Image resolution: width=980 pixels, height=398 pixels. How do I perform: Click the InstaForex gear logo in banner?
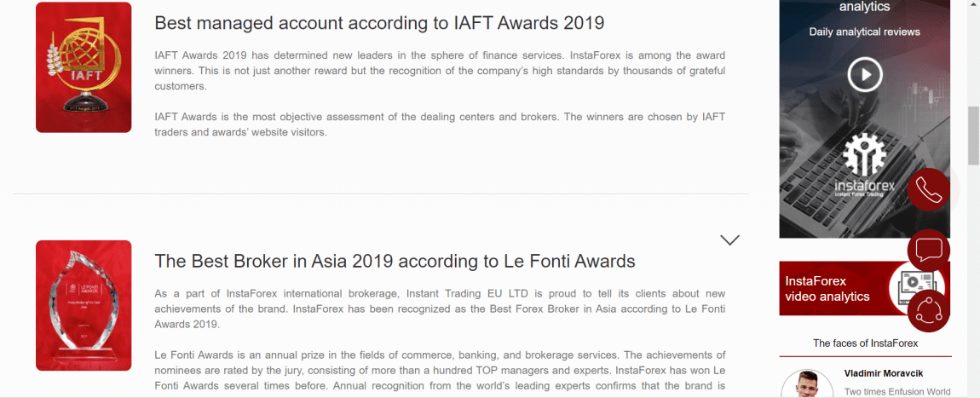point(864,154)
